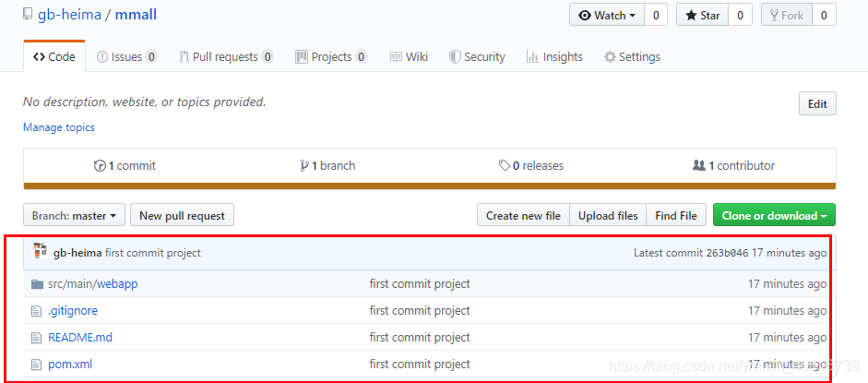This screenshot has width=868, height=383.
Task: Open the mmall repository link
Action: (x=136, y=15)
